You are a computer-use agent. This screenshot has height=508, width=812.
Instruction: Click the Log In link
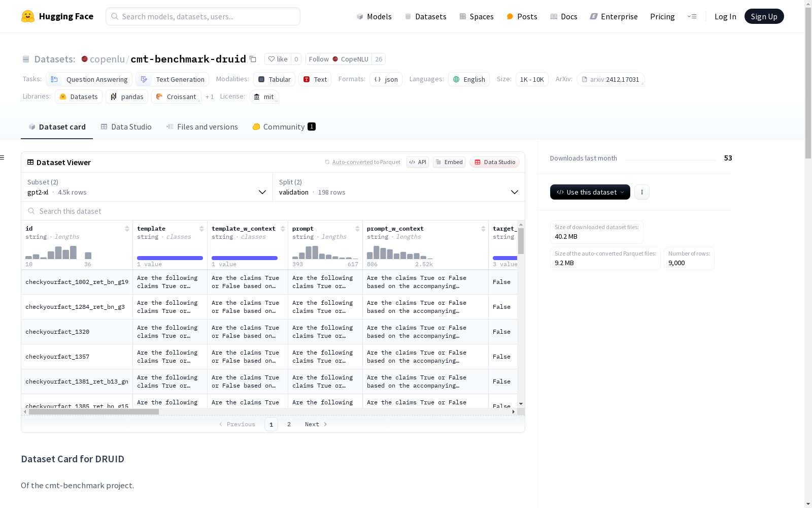[x=725, y=16]
